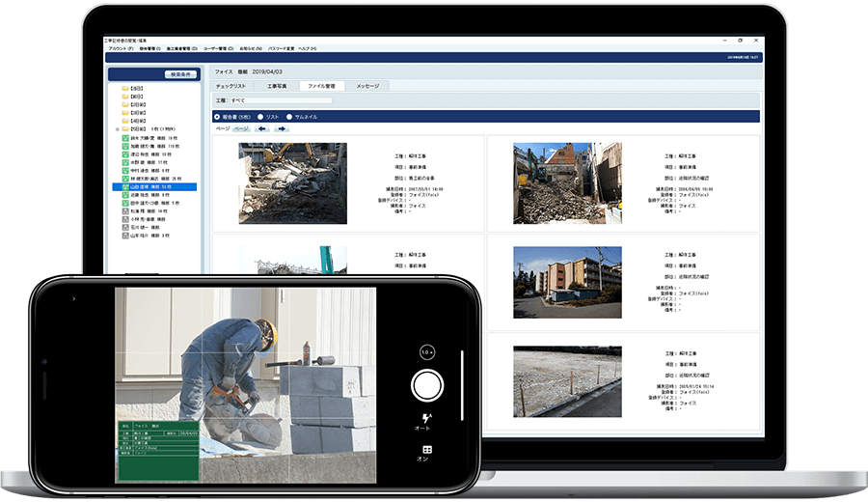This screenshot has width=868, height=502.
Task: Open the チェックリスト tab
Action: click(x=231, y=86)
